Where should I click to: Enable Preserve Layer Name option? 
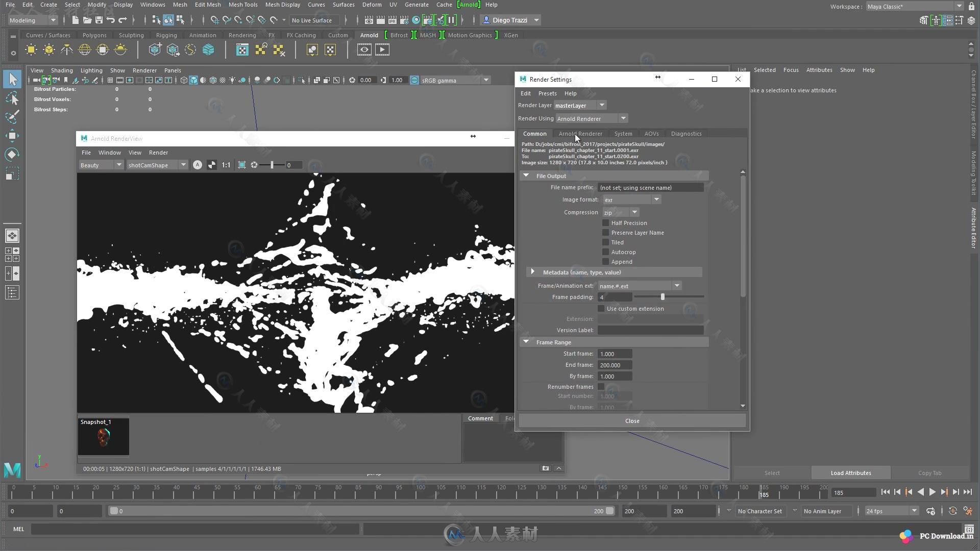coord(603,232)
